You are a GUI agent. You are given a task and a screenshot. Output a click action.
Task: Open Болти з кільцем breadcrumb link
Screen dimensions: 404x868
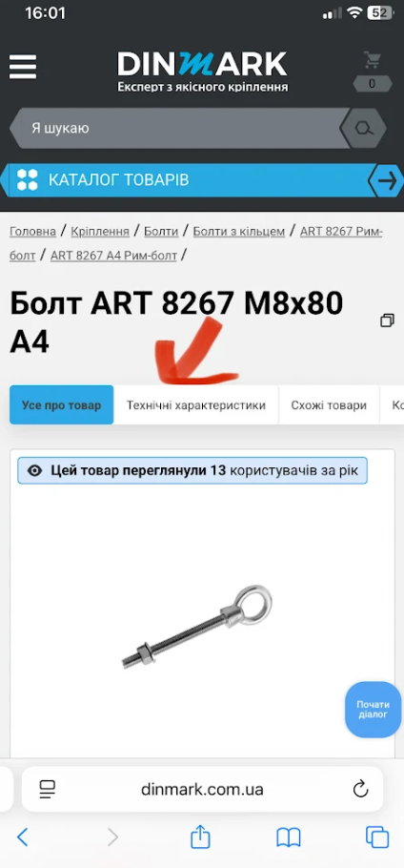click(239, 232)
